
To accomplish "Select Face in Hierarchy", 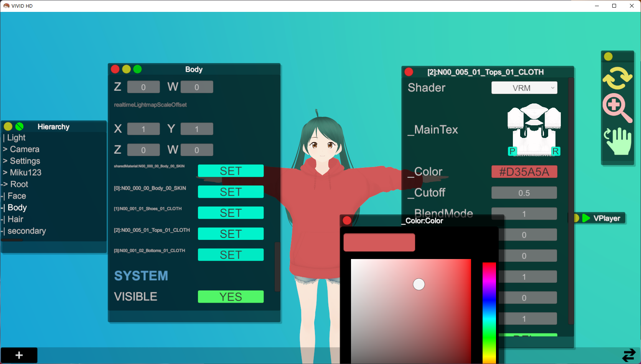I will tap(17, 196).
